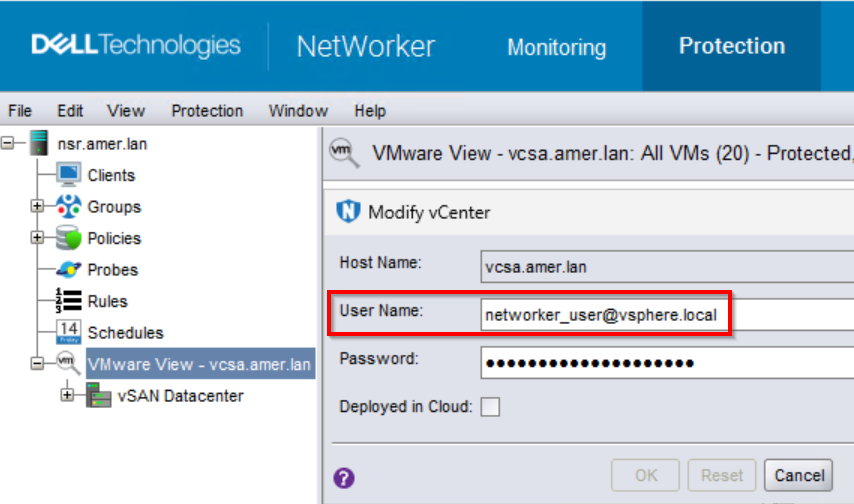Click the VMware View header magnifier icon
Image resolution: width=854 pixels, height=504 pixels.
(x=344, y=153)
